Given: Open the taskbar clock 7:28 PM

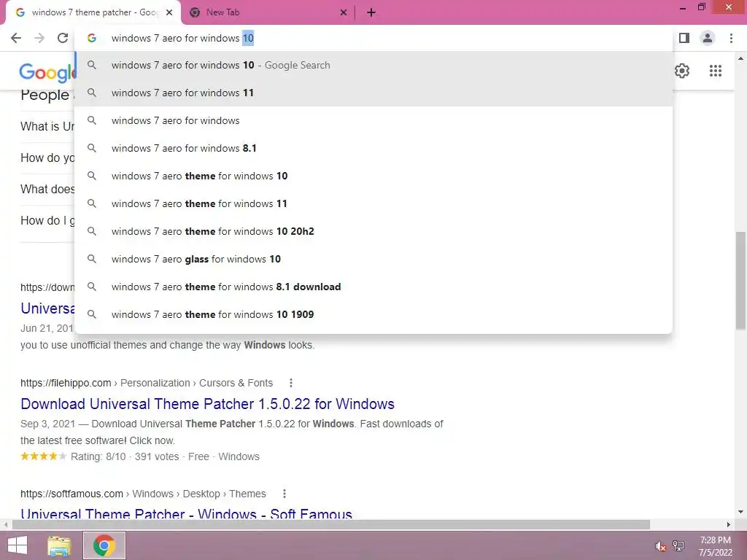Looking at the screenshot, I should point(715,546).
